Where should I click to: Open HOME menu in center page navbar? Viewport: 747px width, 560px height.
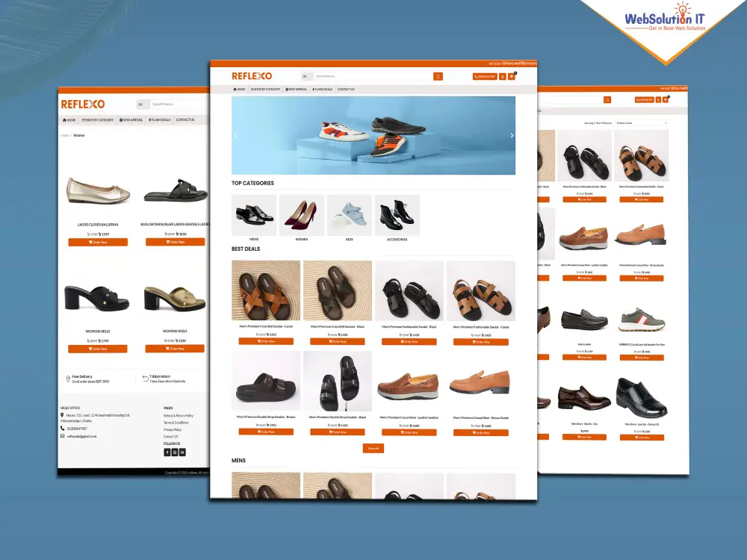pyautogui.click(x=239, y=89)
